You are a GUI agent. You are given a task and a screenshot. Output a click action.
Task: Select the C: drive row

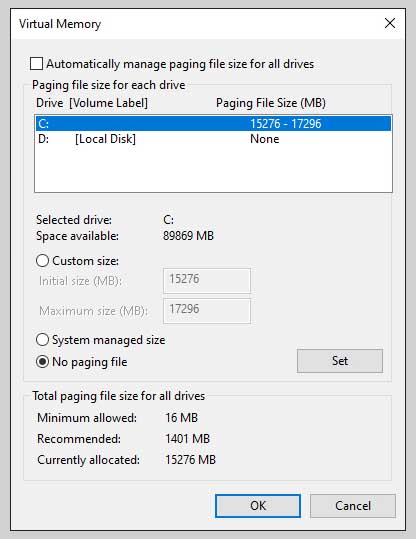(x=213, y=123)
